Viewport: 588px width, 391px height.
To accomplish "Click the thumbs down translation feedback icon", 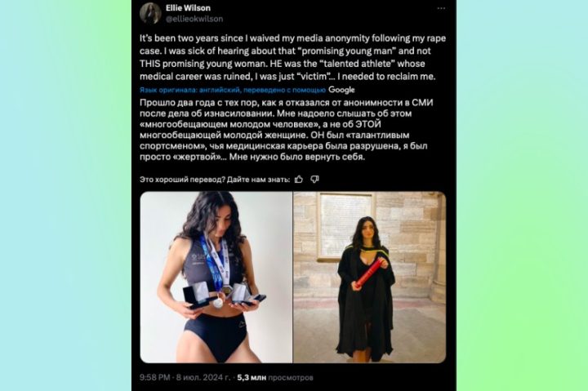I will pos(314,180).
